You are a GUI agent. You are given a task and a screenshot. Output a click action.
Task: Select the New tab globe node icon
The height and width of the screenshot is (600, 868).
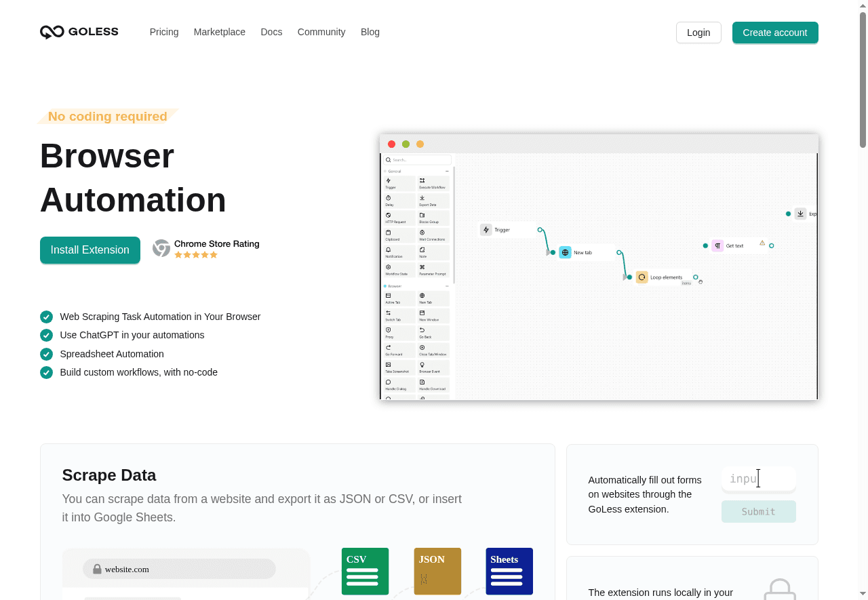[x=565, y=253]
